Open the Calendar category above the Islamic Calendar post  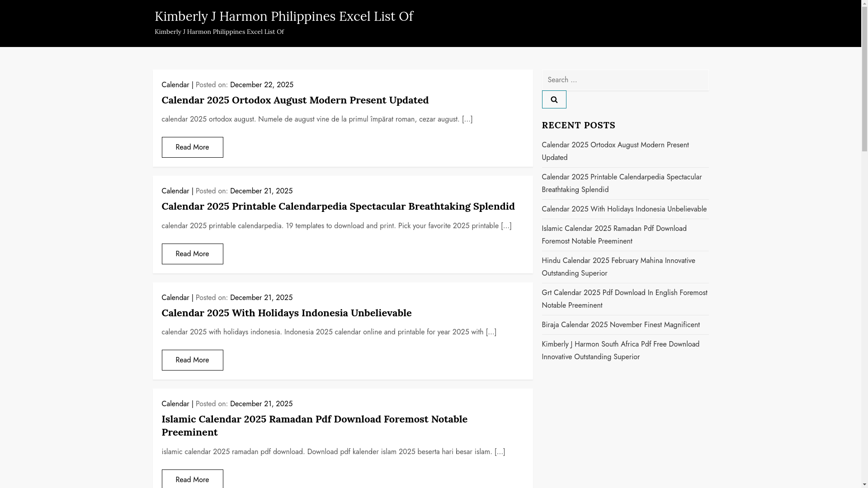point(175,404)
